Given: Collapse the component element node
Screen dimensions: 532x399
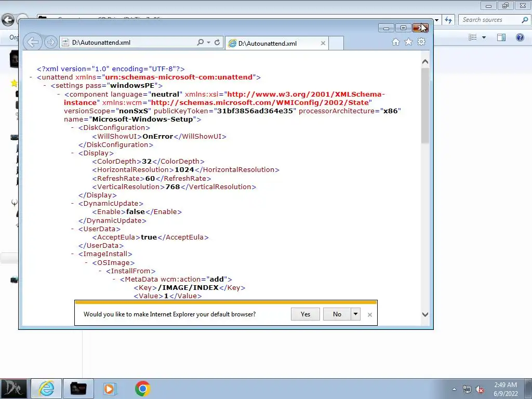Looking at the screenshot, I should coord(59,95).
